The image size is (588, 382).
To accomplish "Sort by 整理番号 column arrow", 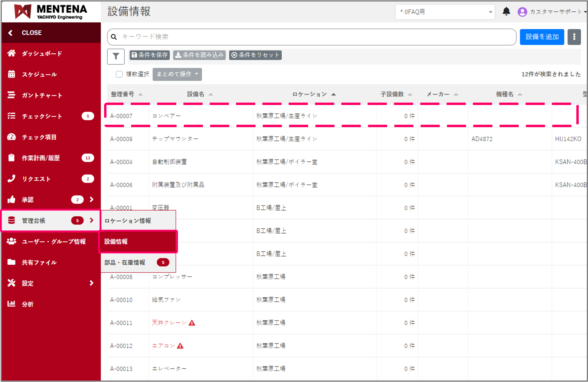I will point(141,95).
